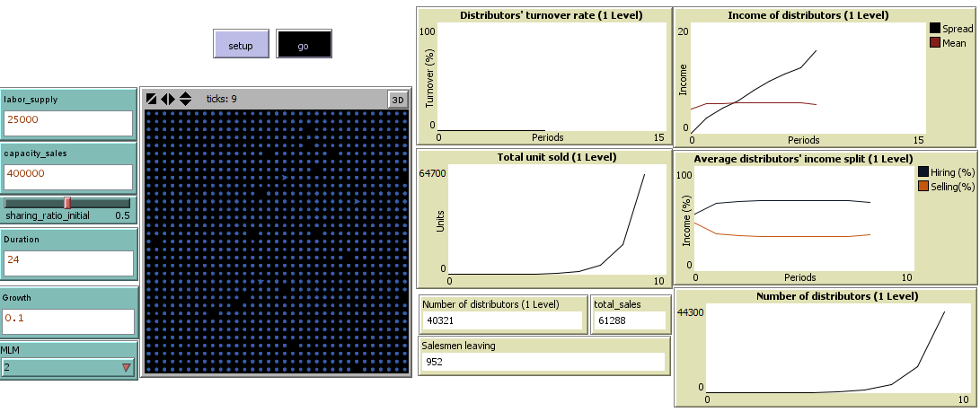Click the Salesmen leaving monitor

click(543, 362)
